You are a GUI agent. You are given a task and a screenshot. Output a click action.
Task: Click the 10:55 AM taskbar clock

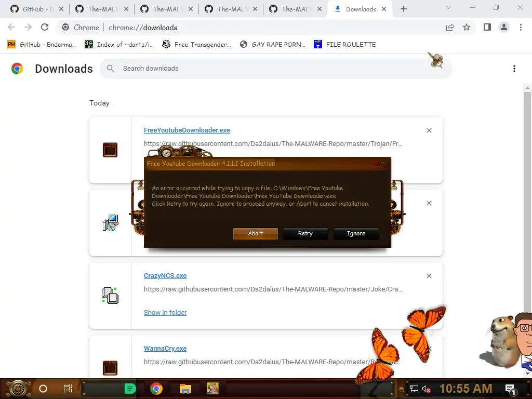coord(465,389)
